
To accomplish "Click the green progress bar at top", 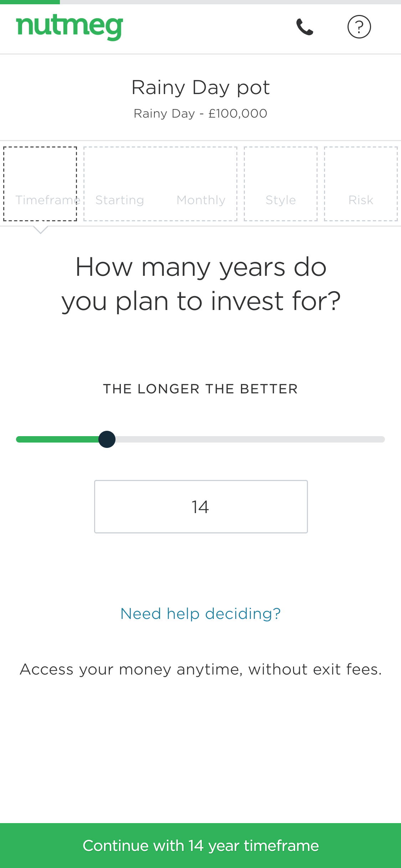I will click(x=30, y=2).
